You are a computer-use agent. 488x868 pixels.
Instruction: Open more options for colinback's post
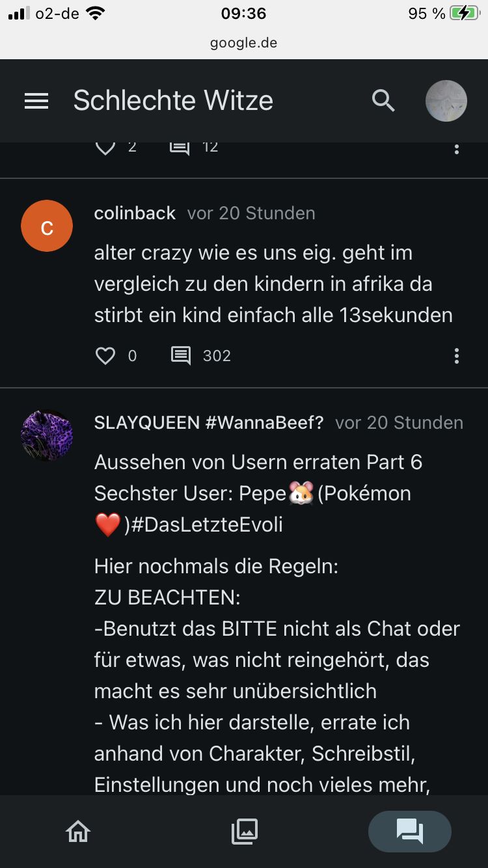[x=457, y=355]
